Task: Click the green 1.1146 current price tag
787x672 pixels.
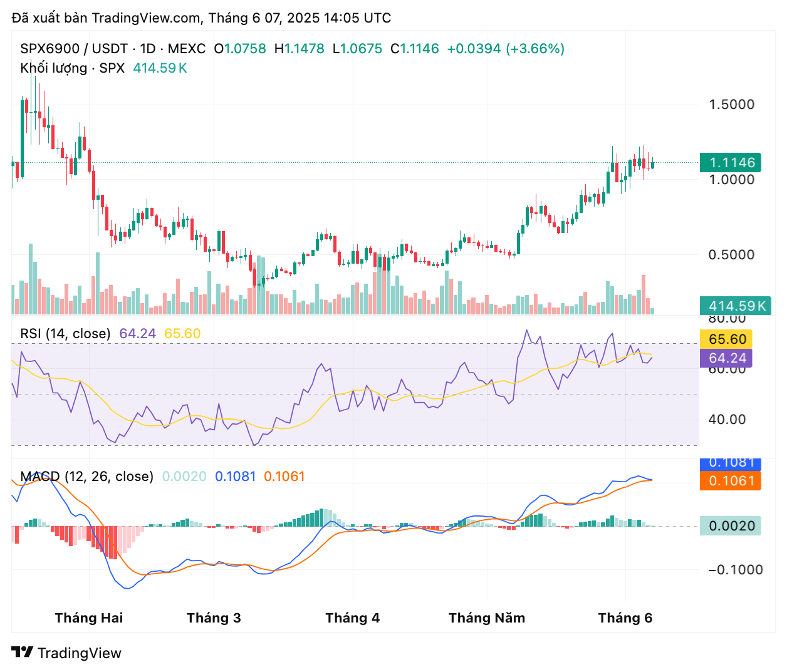Action: [731, 163]
